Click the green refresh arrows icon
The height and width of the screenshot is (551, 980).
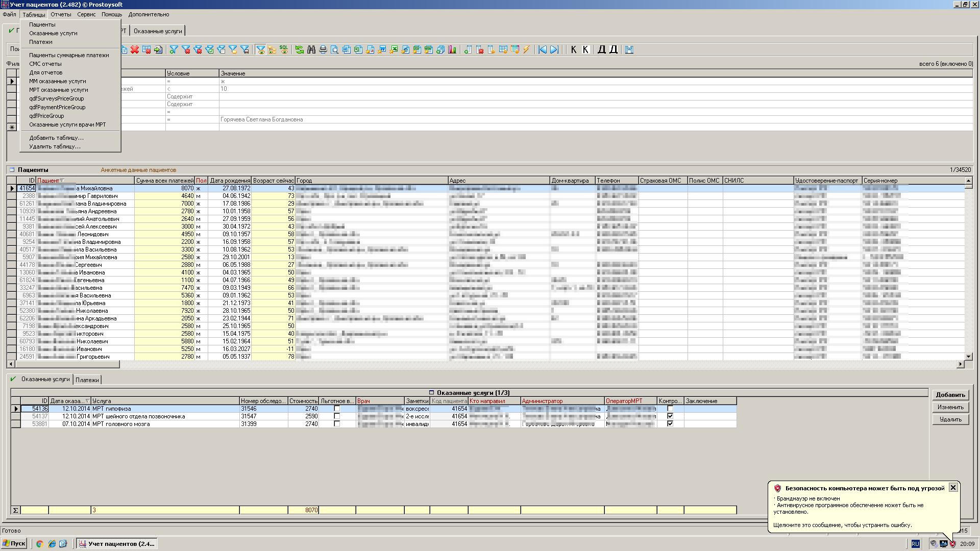tap(299, 49)
